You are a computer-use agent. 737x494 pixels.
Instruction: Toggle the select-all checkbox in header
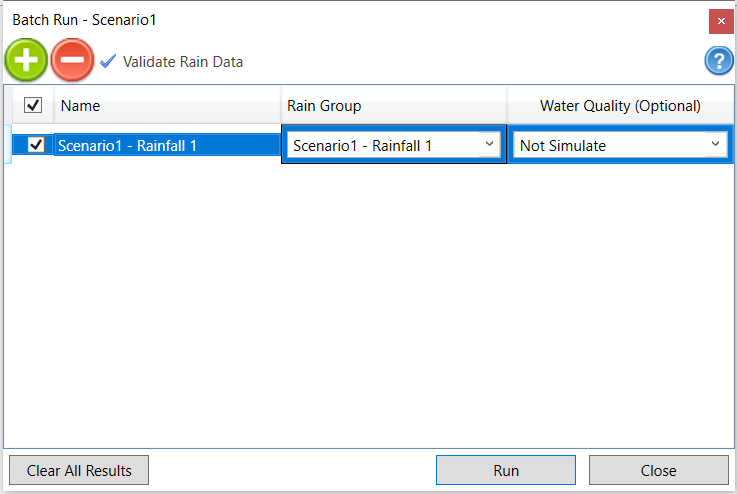click(32, 105)
